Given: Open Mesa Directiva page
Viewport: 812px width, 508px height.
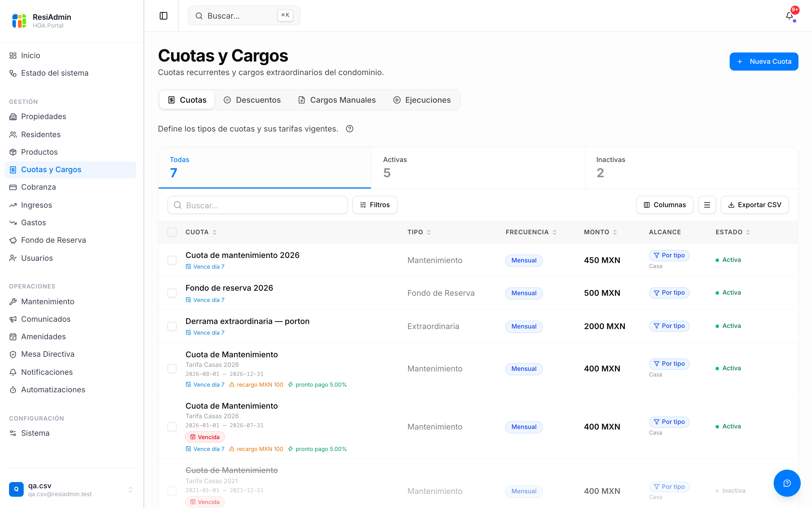Looking at the screenshot, I should [70, 354].
